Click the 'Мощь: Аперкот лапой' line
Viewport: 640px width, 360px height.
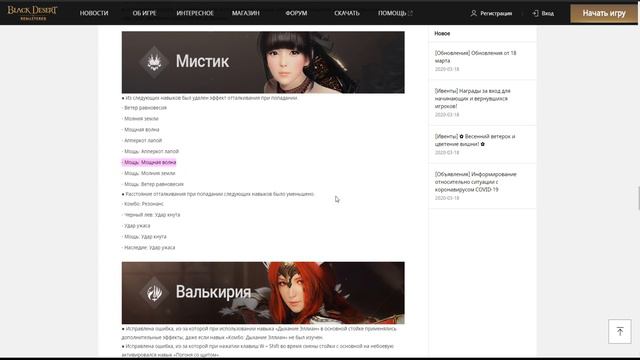click(150, 151)
